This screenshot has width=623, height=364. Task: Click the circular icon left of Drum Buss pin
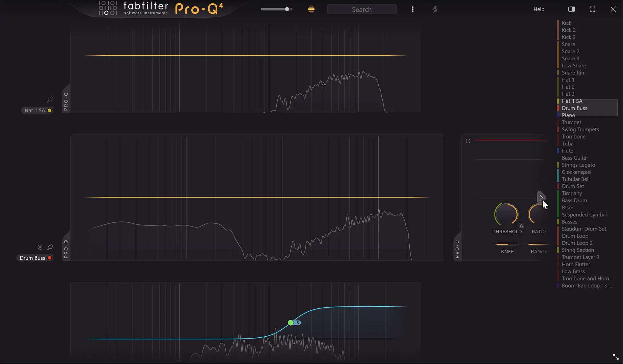[x=40, y=247]
